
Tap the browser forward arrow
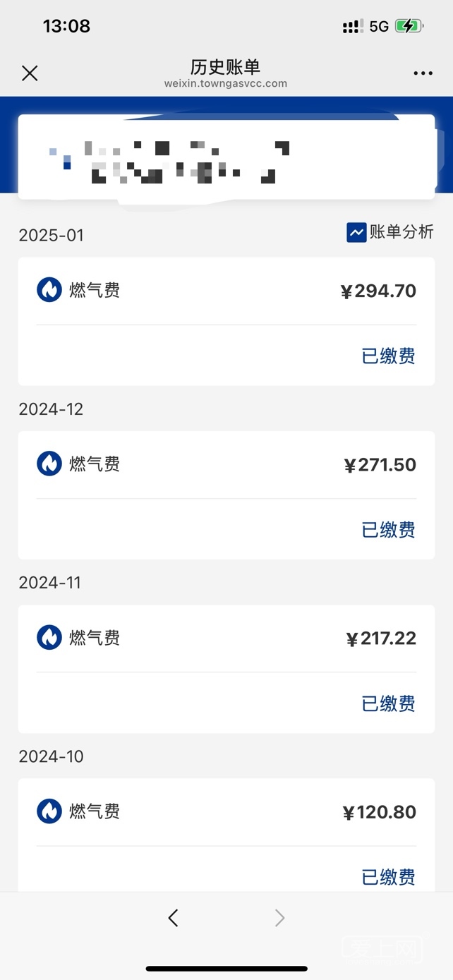point(279,917)
